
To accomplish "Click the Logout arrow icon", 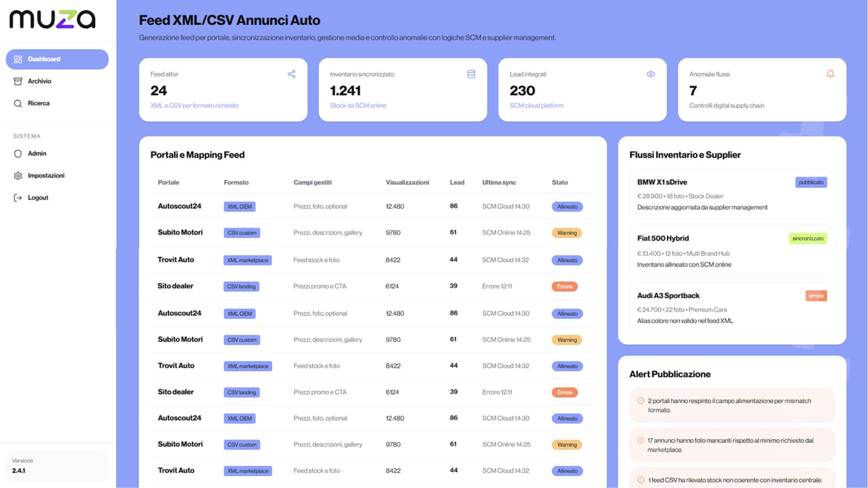I will [x=18, y=198].
